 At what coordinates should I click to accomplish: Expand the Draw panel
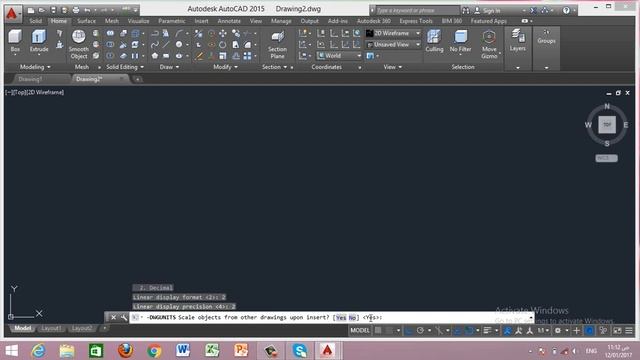[x=169, y=67]
